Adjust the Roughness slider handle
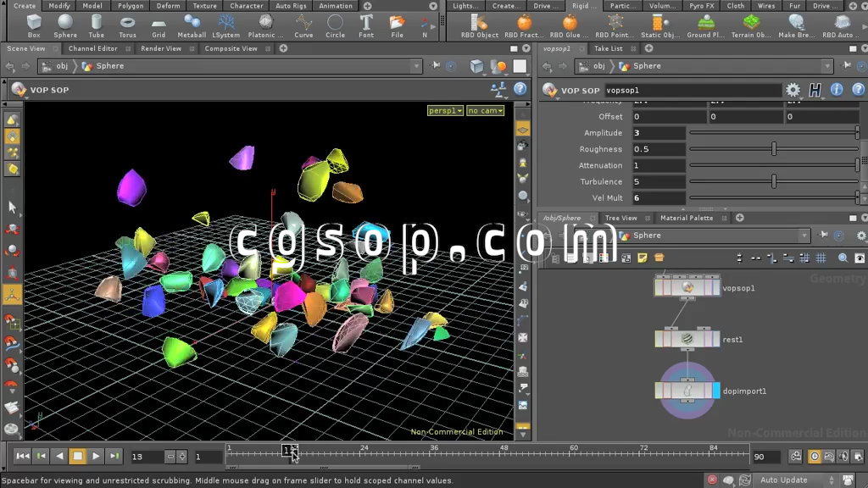This screenshot has width=868, height=488. [774, 149]
